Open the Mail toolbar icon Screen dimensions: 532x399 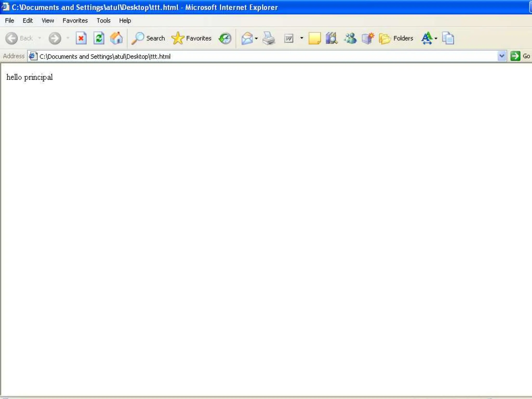click(247, 38)
